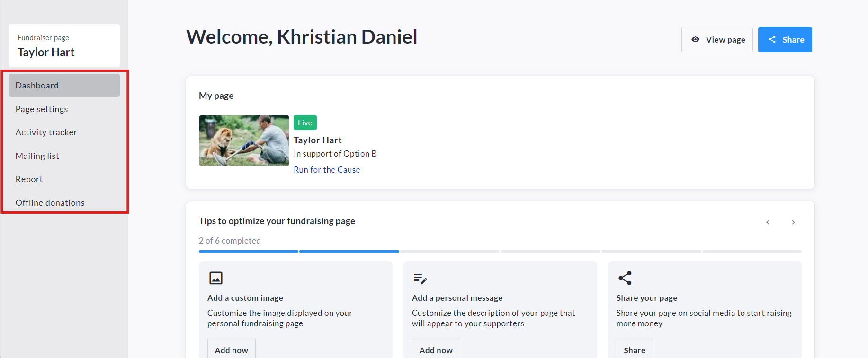The image size is (868, 358).
Task: Go to Report in sidebar
Action: (29, 179)
